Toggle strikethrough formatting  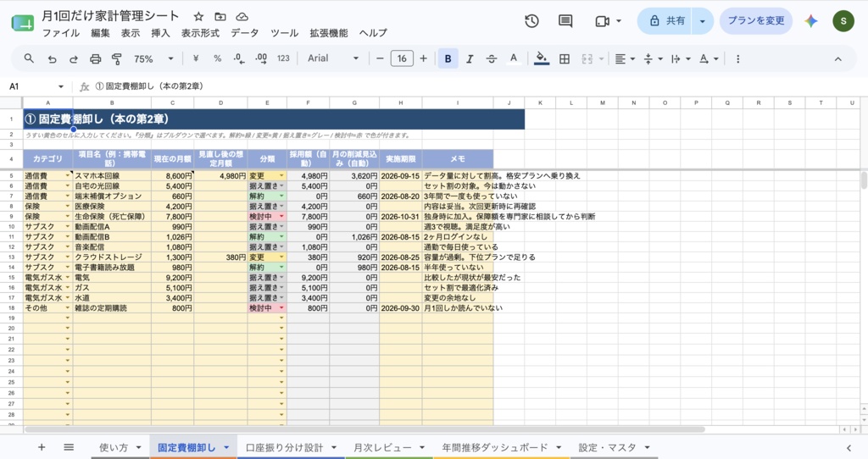tap(492, 58)
